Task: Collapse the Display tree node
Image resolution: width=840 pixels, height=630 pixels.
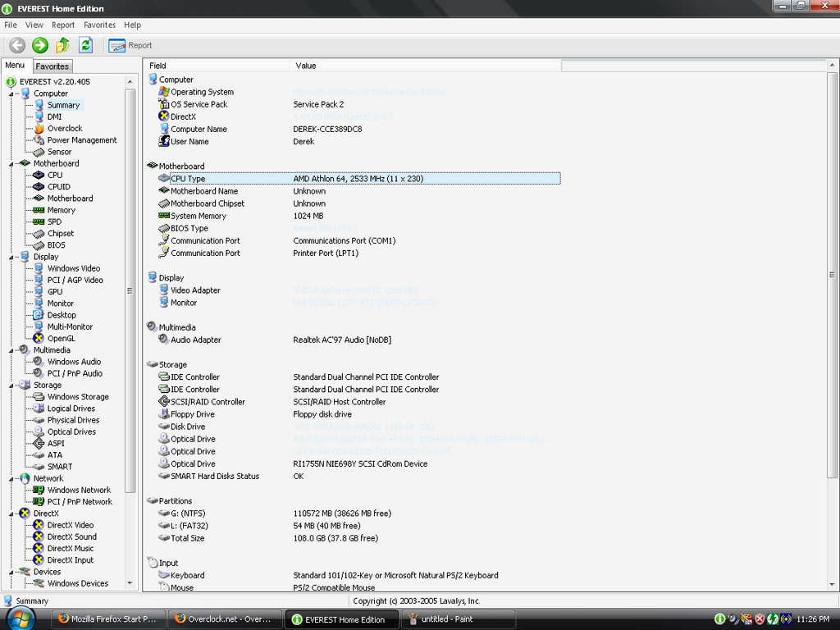Action: pyautogui.click(x=11, y=257)
